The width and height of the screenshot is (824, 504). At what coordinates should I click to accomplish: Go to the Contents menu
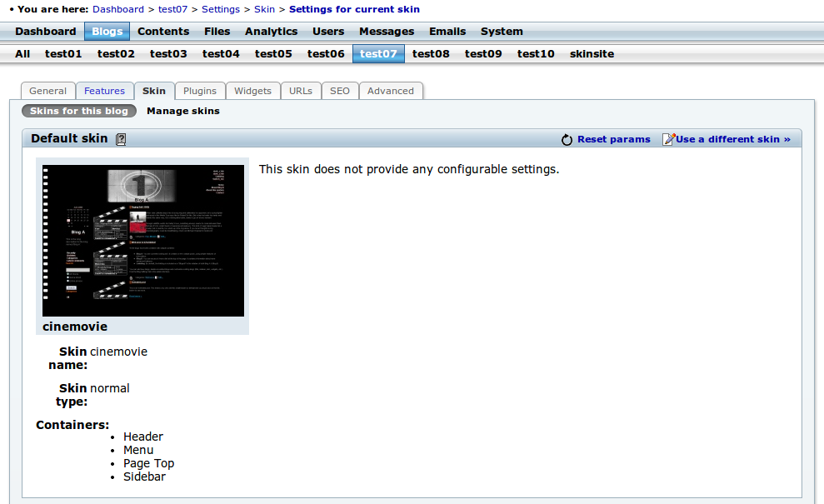click(x=163, y=32)
